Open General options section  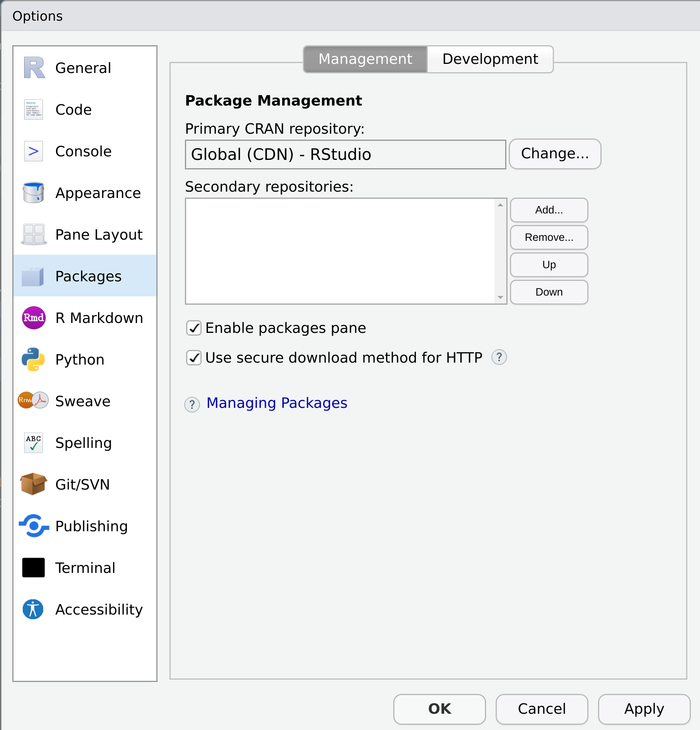click(83, 68)
